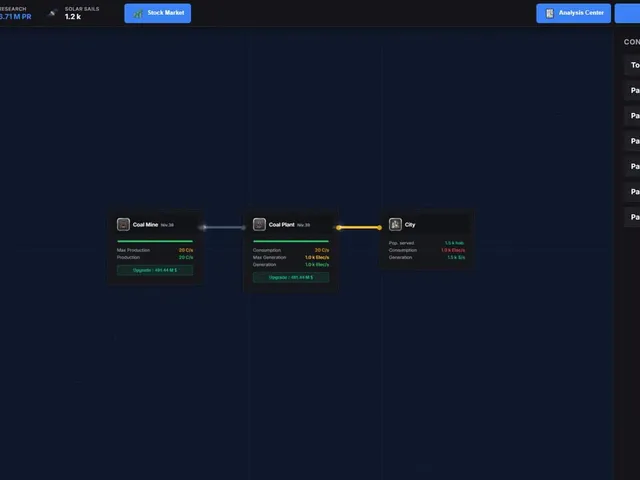Click the yellow output connector dot on Coal Plant
Screen dimensions: 640x480
339,228
